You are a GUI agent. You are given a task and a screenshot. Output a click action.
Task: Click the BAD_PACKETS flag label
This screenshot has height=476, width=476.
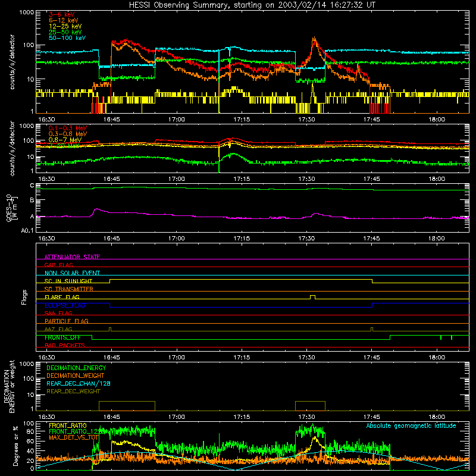(x=65, y=345)
